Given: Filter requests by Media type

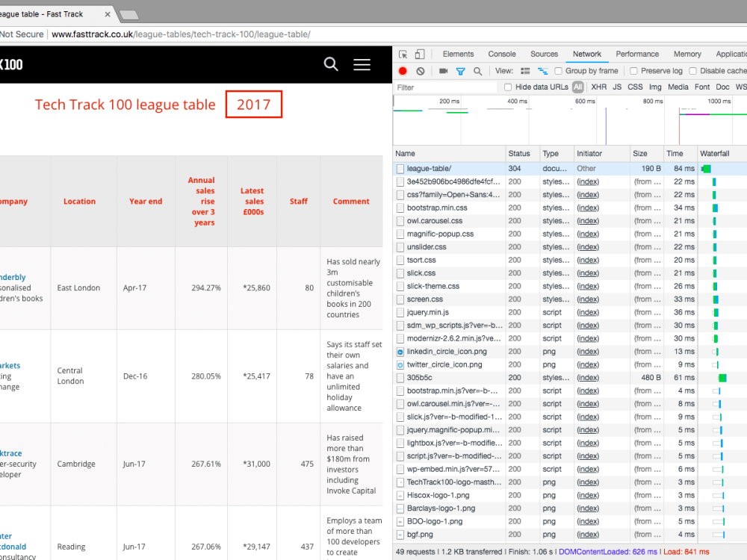Looking at the screenshot, I should (x=678, y=87).
